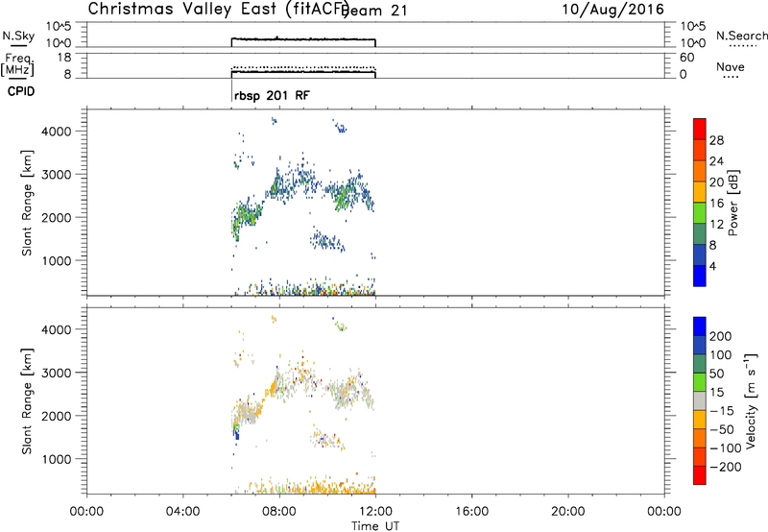Click the solid N.Sky legend line sample
Viewport: 768px width, 532px height.
(x=18, y=46)
